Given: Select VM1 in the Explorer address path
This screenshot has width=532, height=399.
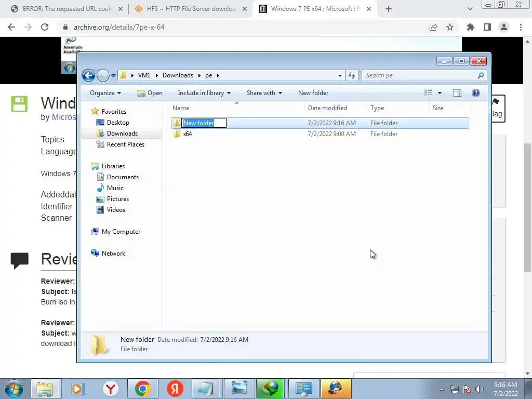Looking at the screenshot, I should click(144, 75).
